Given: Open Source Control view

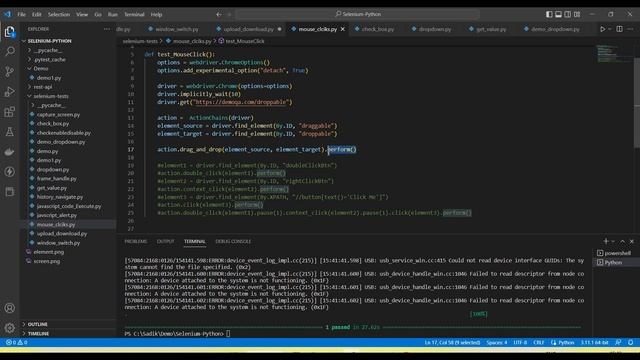Looking at the screenshot, I should (9, 71).
